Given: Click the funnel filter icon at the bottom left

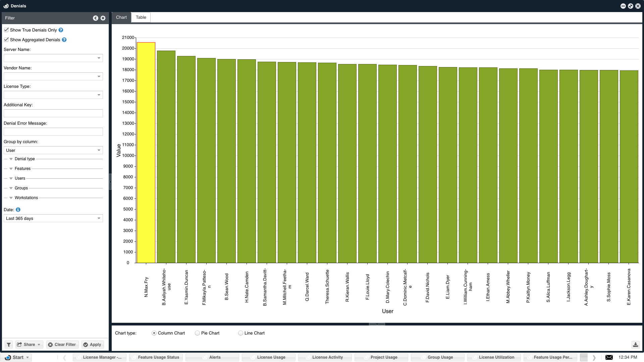Looking at the screenshot, I should tap(9, 345).
